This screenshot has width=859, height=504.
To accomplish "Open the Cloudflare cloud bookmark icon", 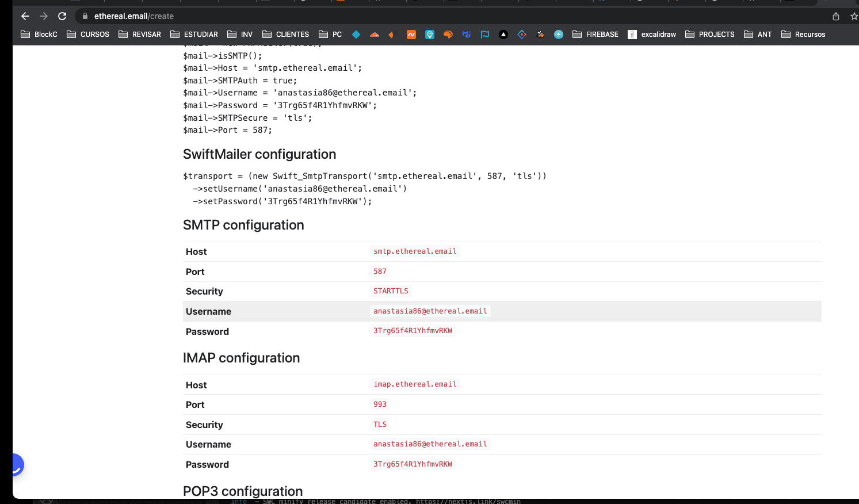I will click(x=375, y=35).
